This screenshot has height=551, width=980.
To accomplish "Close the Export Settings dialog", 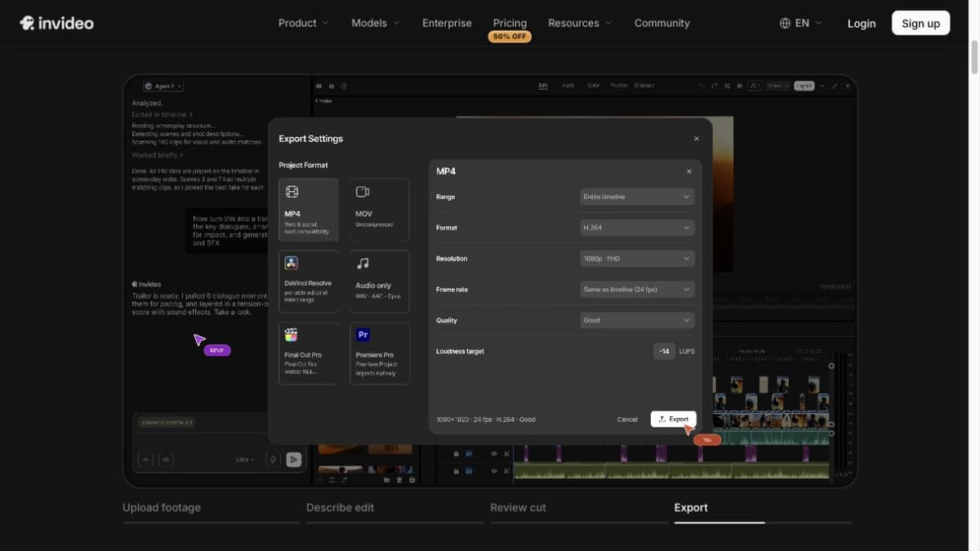I will coord(696,139).
